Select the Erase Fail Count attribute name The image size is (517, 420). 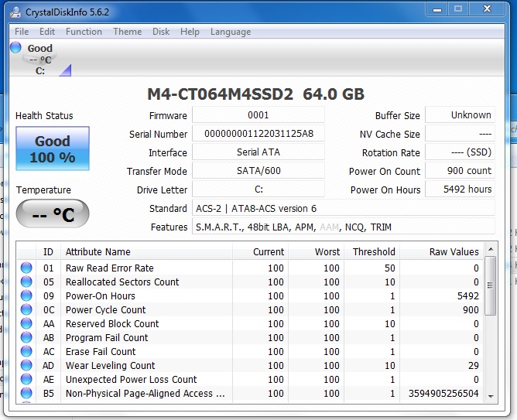pos(101,352)
